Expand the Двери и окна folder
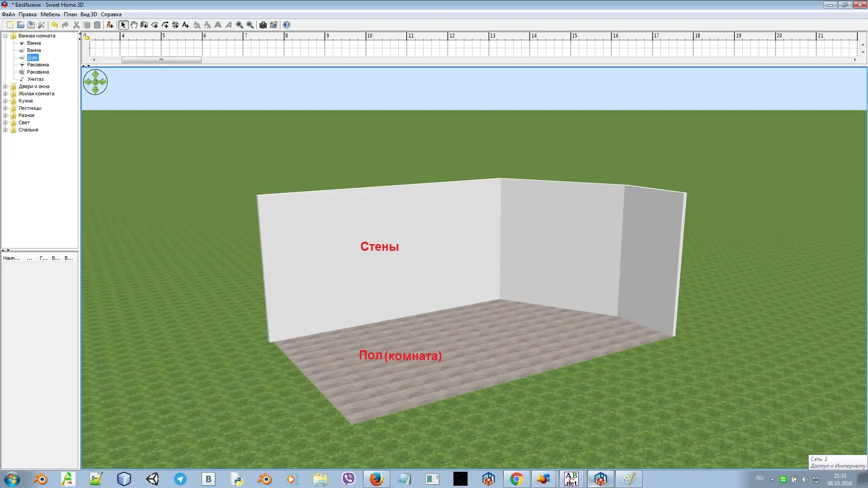The image size is (868, 488). pyautogui.click(x=5, y=86)
